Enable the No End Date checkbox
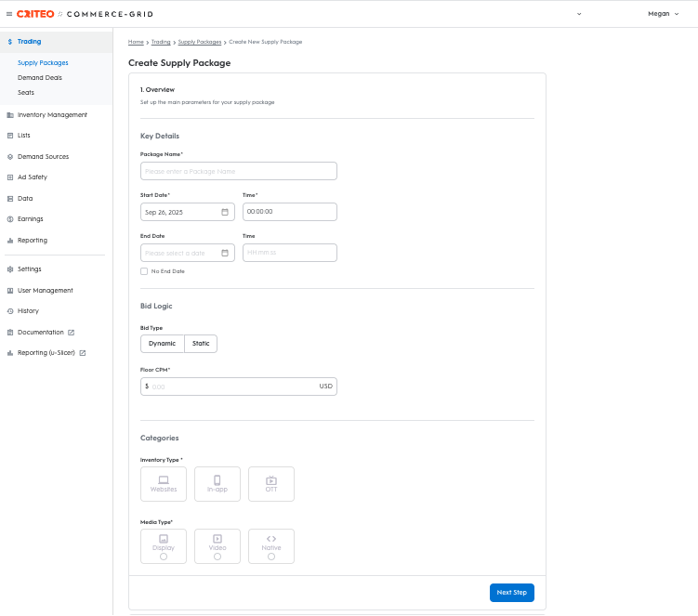 click(x=144, y=271)
